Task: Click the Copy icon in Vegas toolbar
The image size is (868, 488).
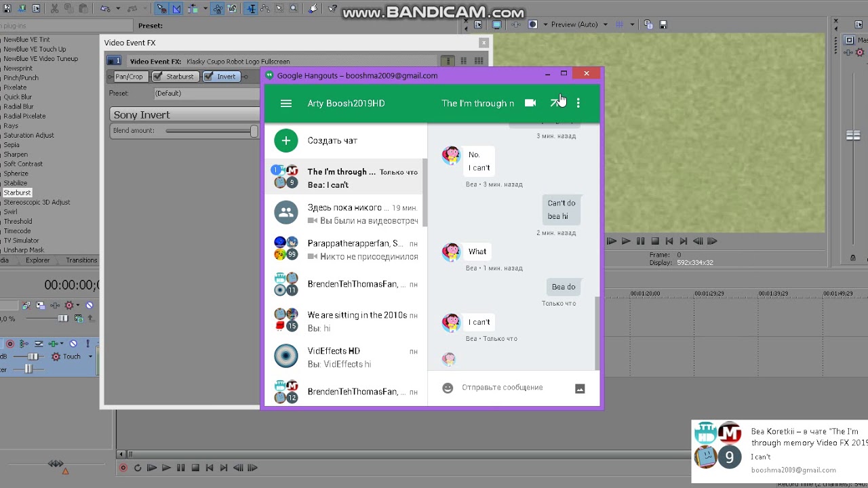Action: pos(68,9)
